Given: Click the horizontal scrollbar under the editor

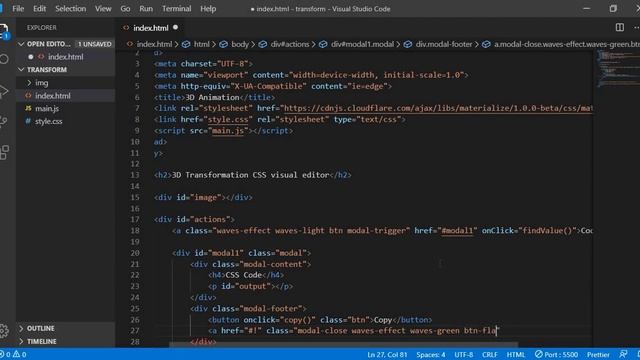Looking at the screenshot, I should pyautogui.click(x=344, y=345).
